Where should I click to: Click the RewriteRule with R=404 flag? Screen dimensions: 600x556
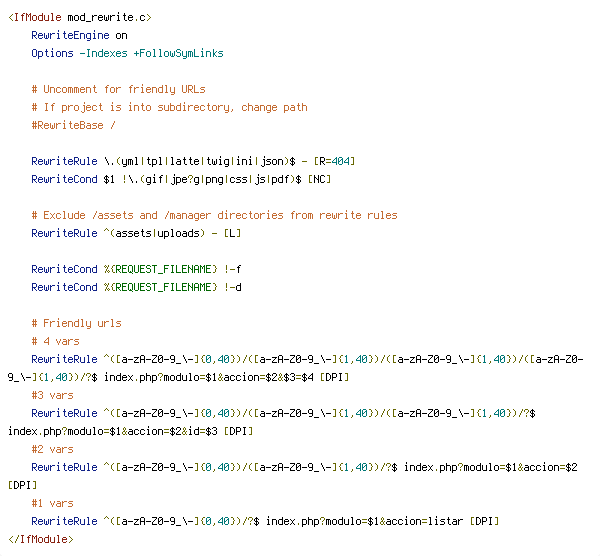pyautogui.click(x=193, y=161)
